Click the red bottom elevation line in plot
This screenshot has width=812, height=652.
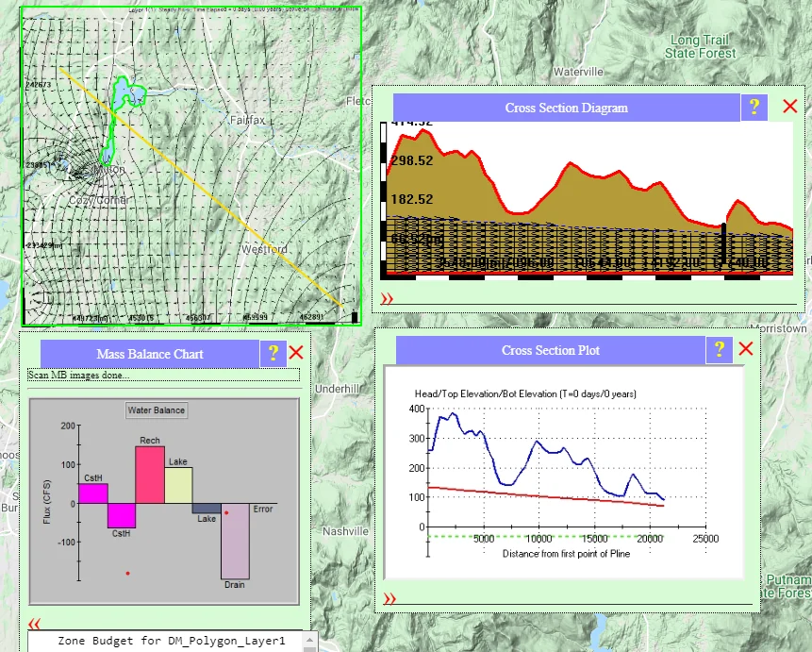546,496
